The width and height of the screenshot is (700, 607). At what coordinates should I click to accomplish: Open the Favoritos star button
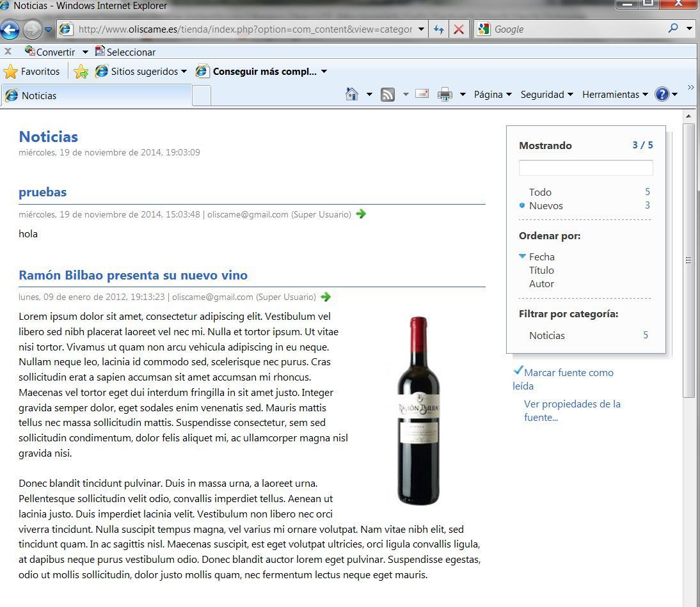[x=31, y=72]
